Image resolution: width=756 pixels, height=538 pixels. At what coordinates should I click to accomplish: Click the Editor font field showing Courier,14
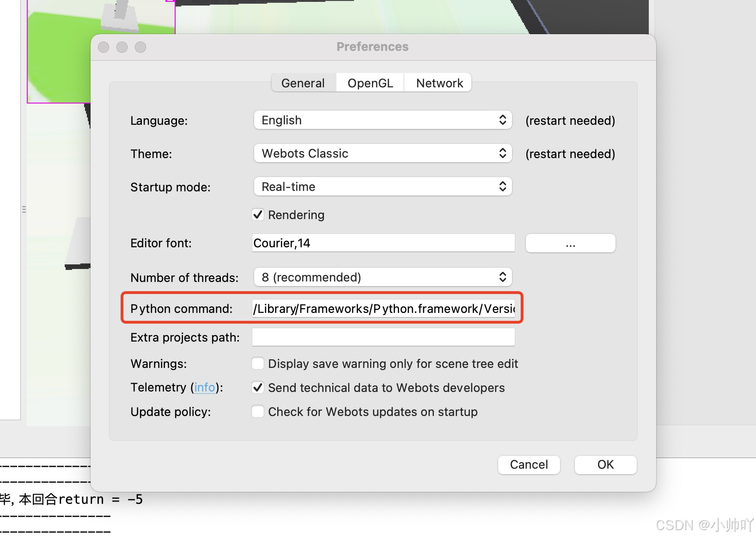coord(383,243)
